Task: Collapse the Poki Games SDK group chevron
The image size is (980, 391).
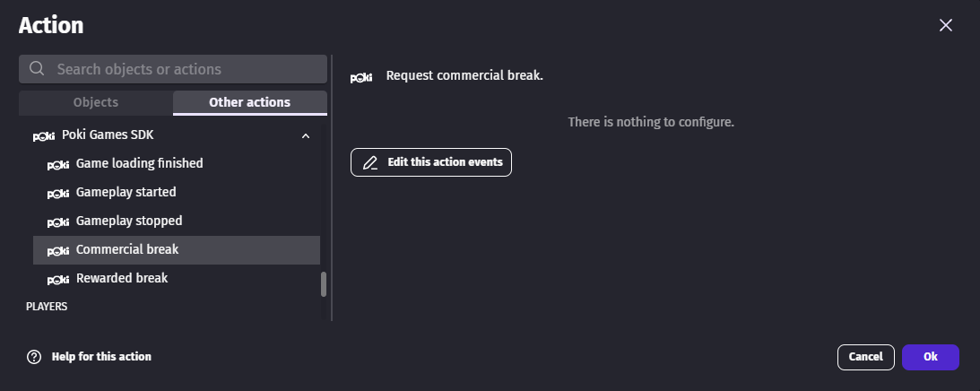Action: (306, 135)
